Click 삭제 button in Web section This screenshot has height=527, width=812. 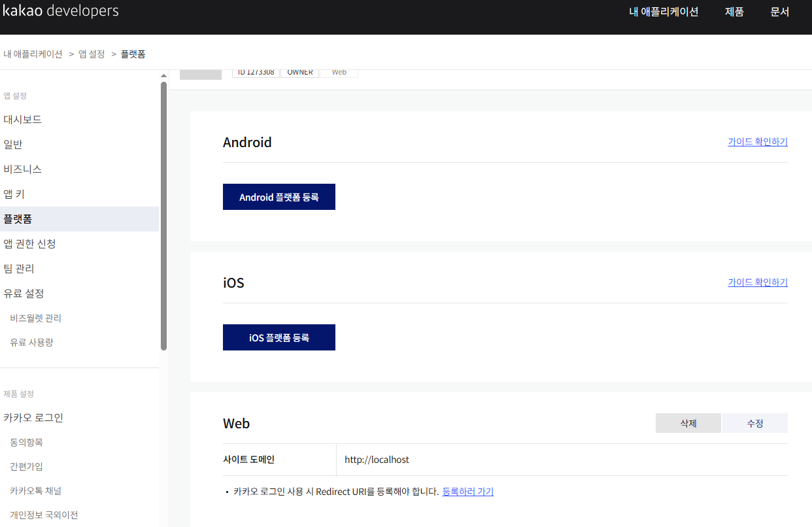click(x=688, y=423)
